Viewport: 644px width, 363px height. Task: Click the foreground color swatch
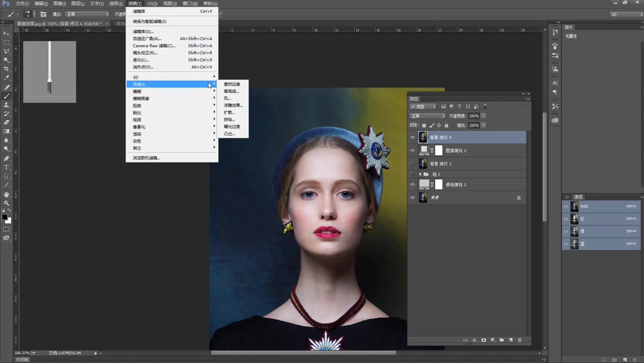4,217
